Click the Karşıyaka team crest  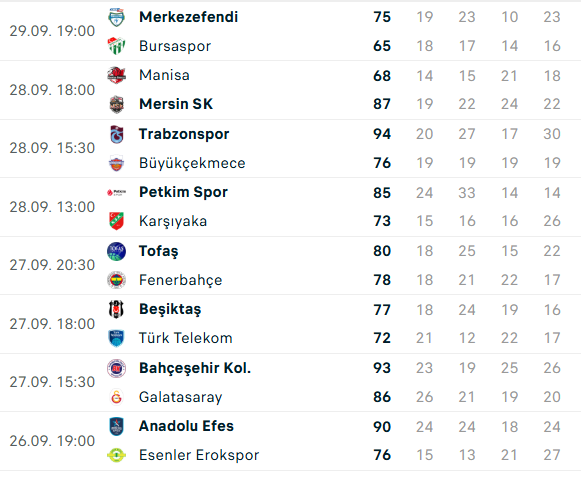[x=116, y=221]
